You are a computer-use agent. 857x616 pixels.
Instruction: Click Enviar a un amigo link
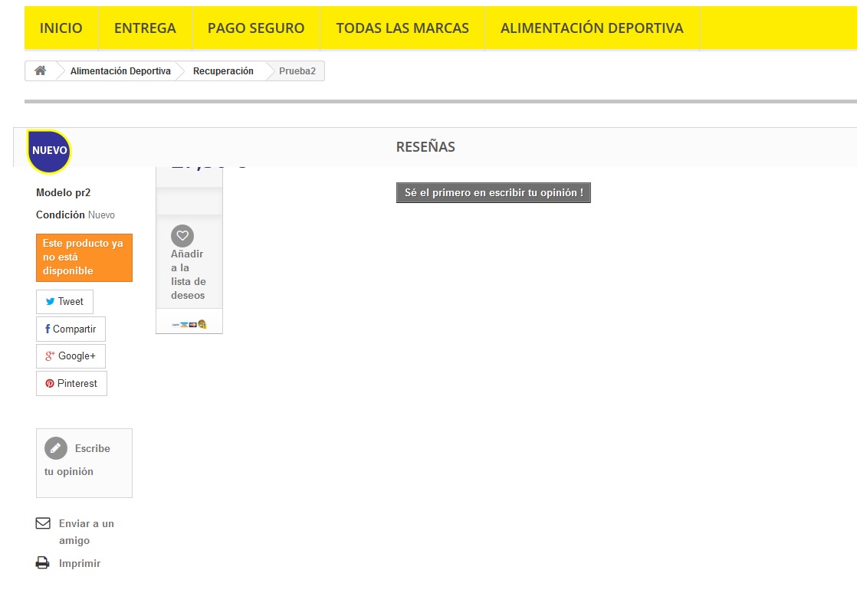coord(87,532)
